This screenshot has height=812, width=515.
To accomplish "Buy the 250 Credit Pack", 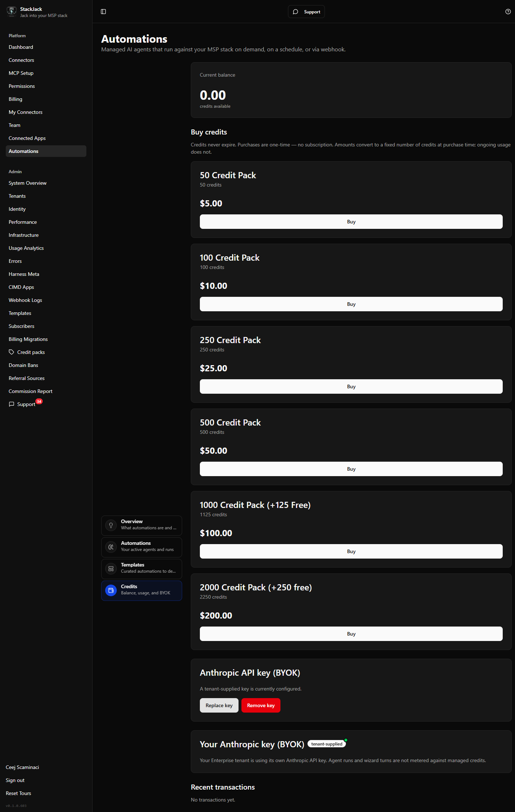I will coord(351,386).
